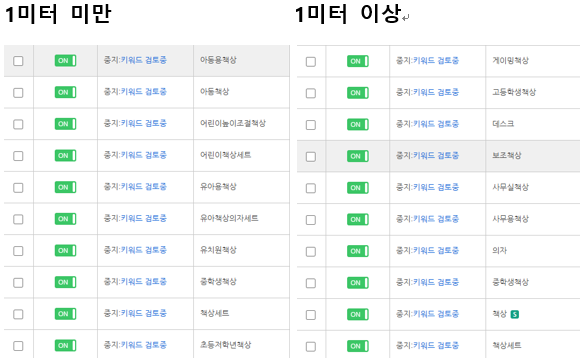Check the 유아용책상 row checkbox
This screenshot has height=361, width=580.
(x=18, y=188)
